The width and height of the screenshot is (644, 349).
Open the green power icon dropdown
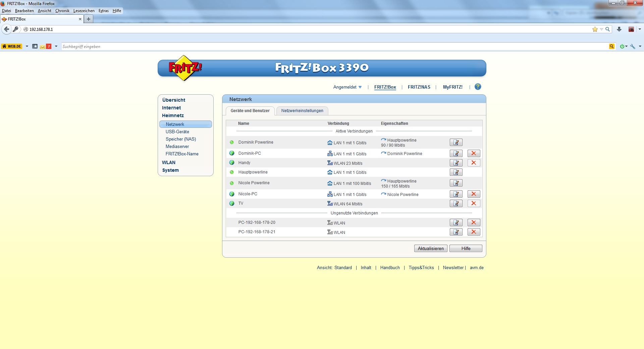(624, 46)
